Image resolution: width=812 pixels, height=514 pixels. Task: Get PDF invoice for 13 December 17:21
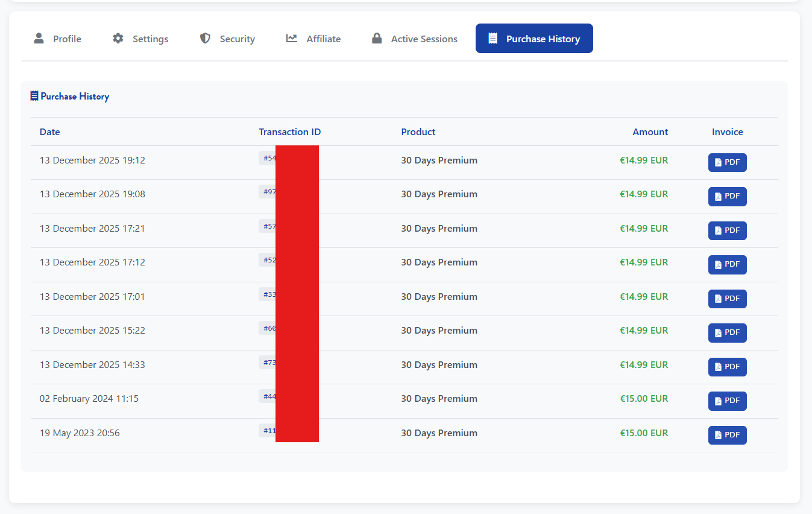click(727, 230)
